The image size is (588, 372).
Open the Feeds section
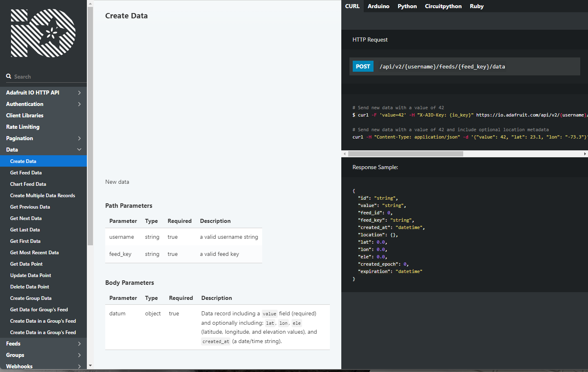13,343
